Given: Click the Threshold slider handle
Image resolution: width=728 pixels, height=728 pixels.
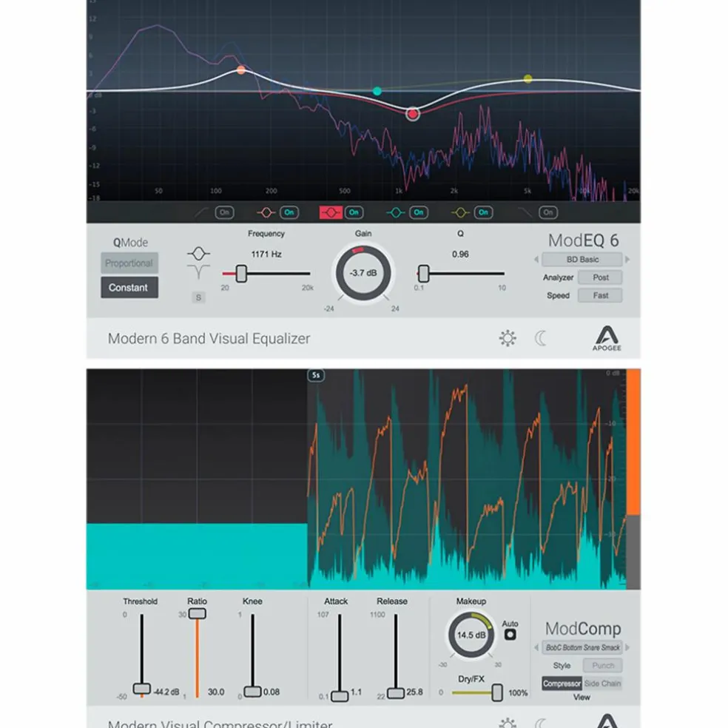Looking at the screenshot, I should point(141,688).
